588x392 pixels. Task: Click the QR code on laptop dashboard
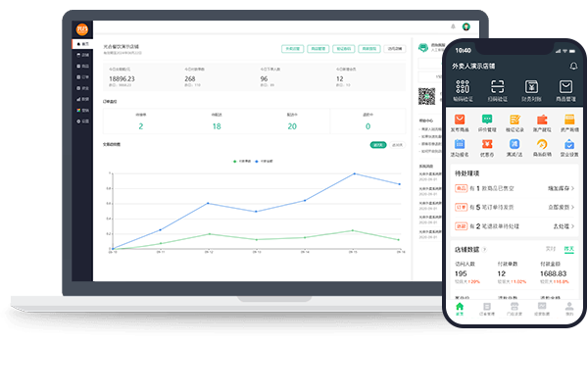tap(426, 96)
